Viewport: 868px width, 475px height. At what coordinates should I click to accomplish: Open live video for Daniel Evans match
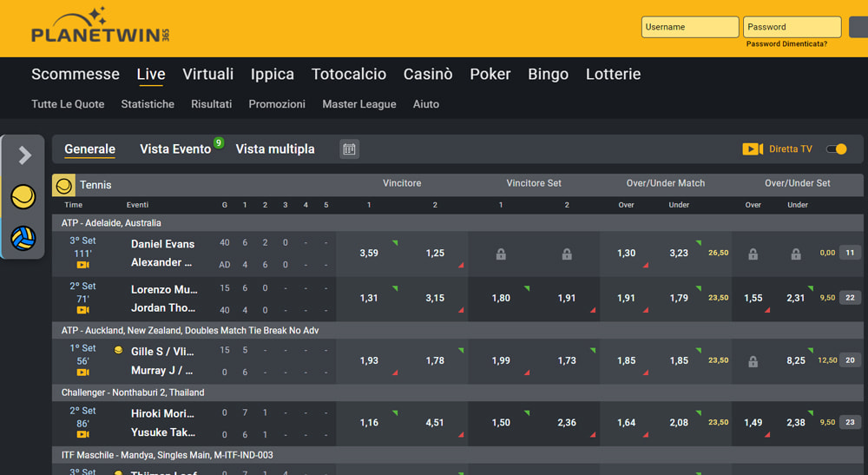pos(82,265)
